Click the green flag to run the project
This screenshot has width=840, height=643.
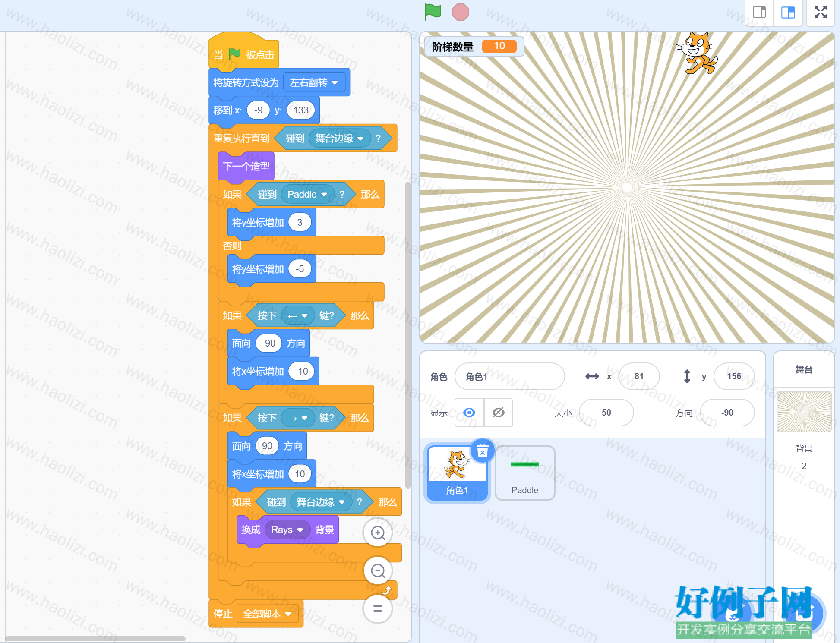coord(433,12)
